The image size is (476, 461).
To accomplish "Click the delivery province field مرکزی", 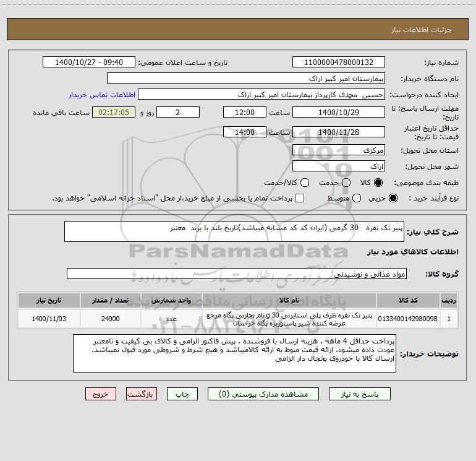I will (x=339, y=150).
